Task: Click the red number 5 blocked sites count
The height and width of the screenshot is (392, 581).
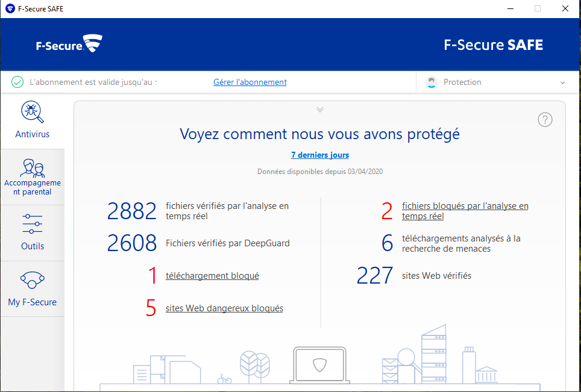Action: click(151, 308)
